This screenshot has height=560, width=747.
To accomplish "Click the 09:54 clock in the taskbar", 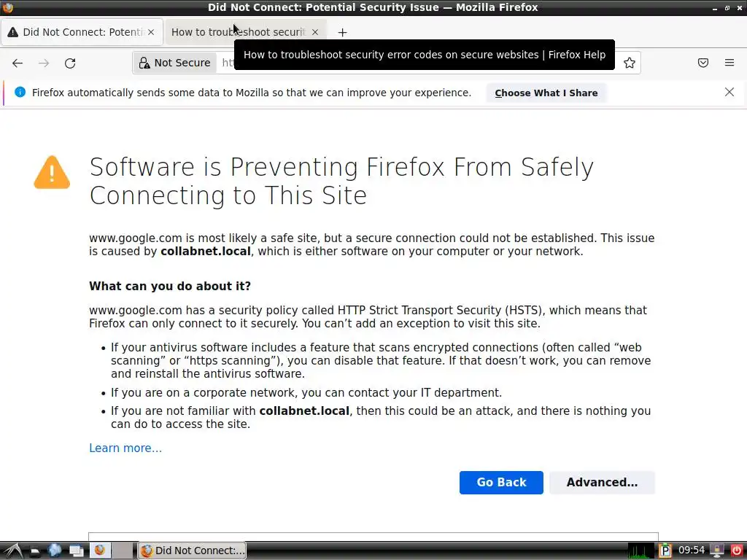I will pos(692,551).
